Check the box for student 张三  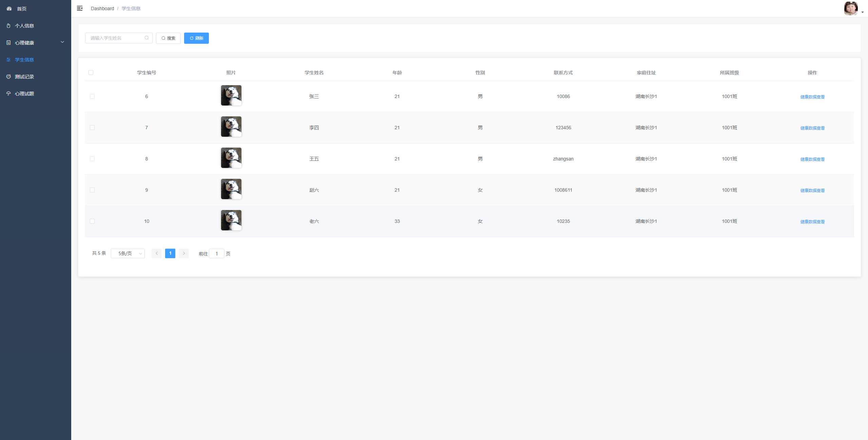92,96
